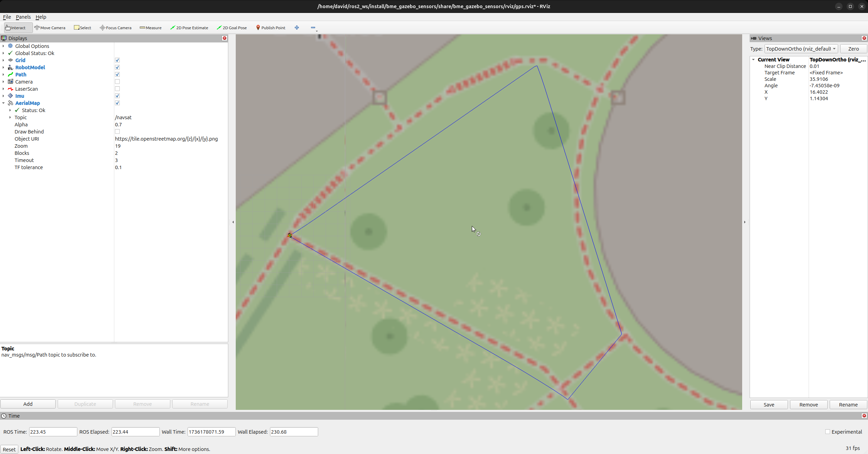
Task: Open the view Type dropdown
Action: [801, 49]
